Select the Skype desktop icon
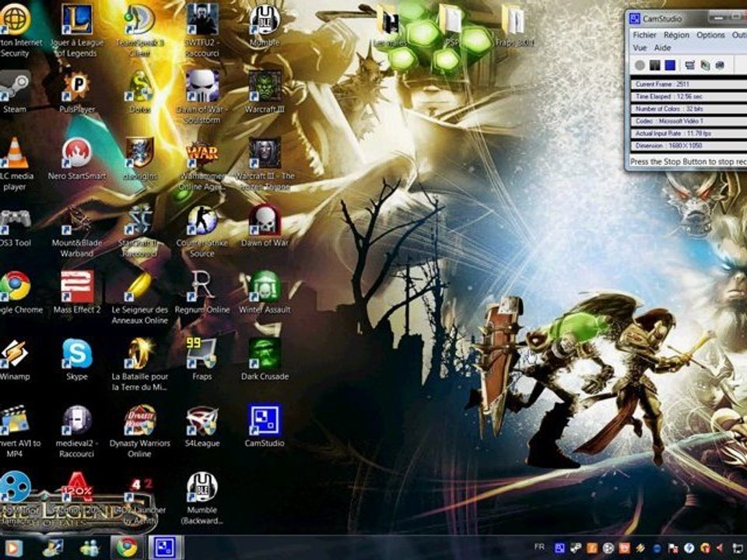The image size is (747, 560). click(77, 359)
